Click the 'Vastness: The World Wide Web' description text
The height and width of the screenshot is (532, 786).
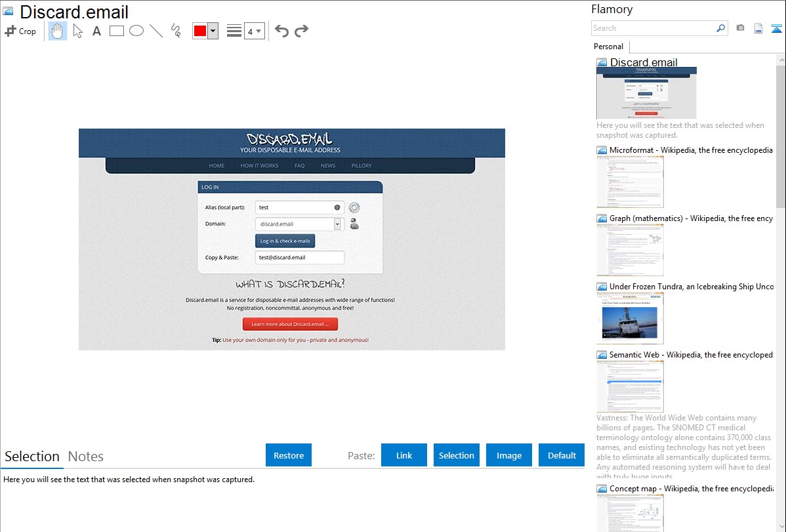click(x=684, y=447)
